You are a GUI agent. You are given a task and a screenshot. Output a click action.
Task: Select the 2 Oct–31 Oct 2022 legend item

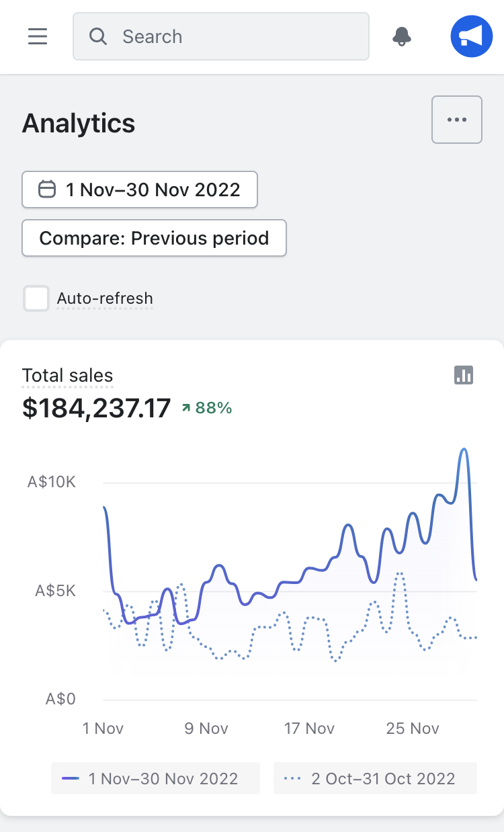click(375, 779)
